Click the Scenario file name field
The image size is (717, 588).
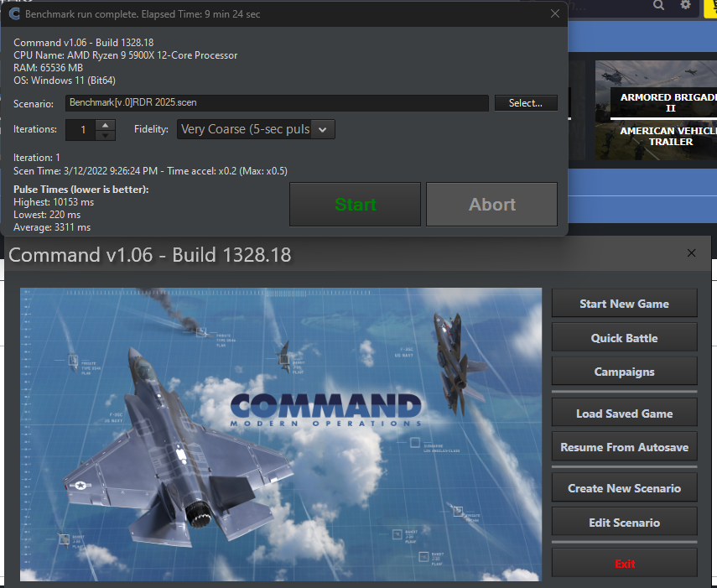coord(277,103)
